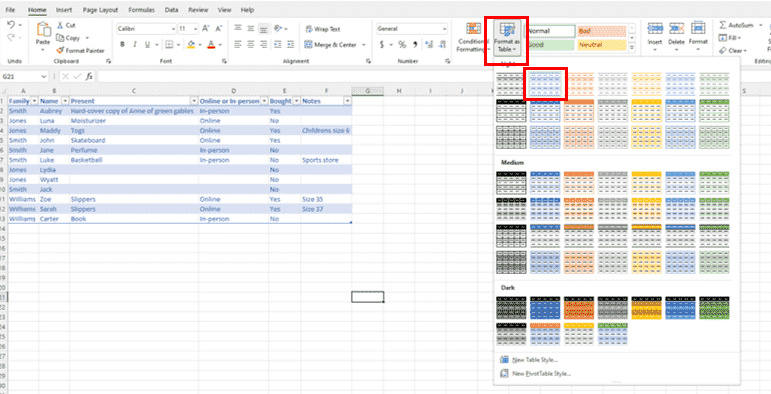Cut the selection with the scissors icon
The image size is (771, 394).
[x=60, y=25]
